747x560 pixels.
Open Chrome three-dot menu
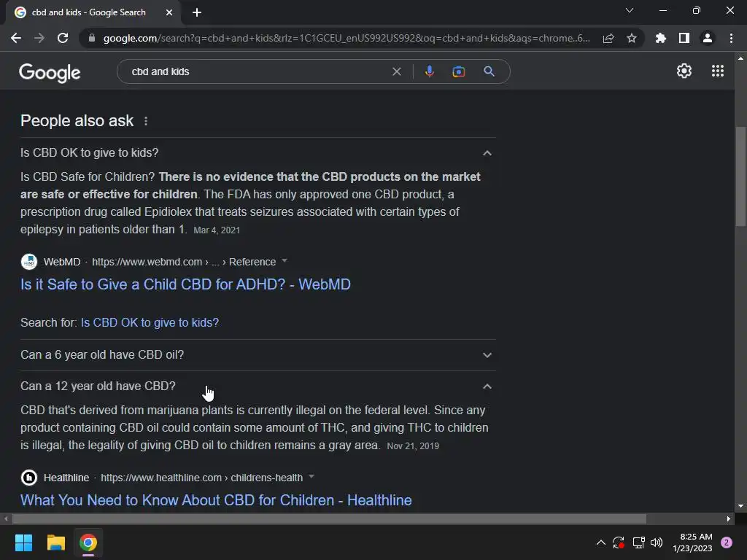tap(731, 38)
